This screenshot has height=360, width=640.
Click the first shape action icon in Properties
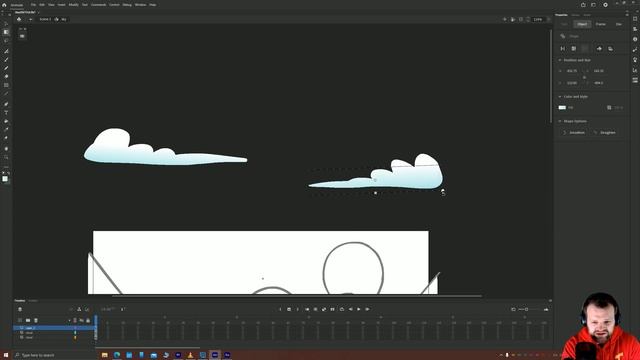(563, 49)
